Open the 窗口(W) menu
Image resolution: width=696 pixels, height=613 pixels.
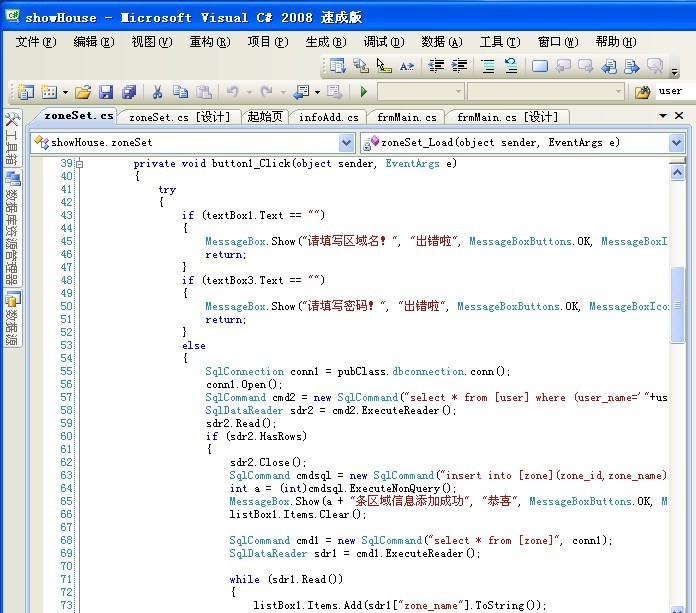pos(558,42)
